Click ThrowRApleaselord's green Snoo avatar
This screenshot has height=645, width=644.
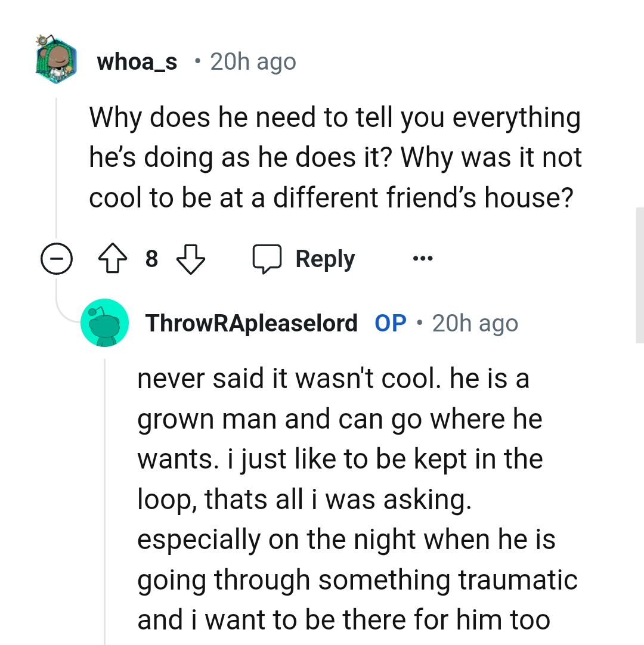[x=105, y=322]
